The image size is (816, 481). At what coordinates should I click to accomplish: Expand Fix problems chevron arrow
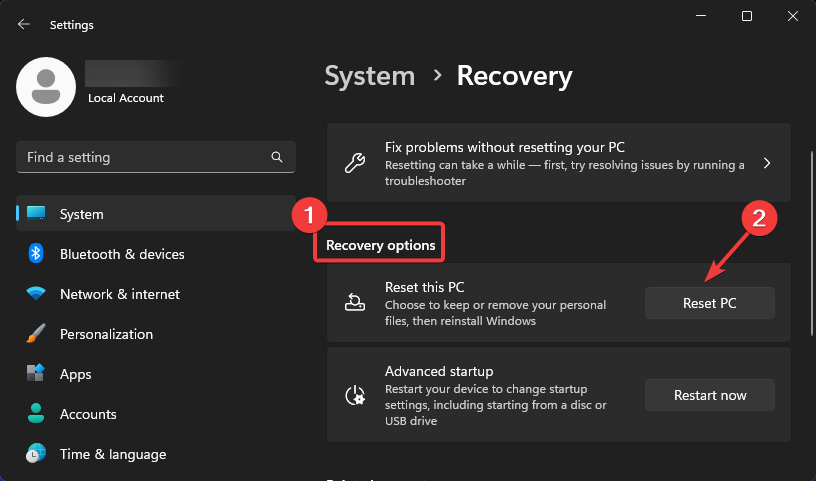click(x=767, y=163)
